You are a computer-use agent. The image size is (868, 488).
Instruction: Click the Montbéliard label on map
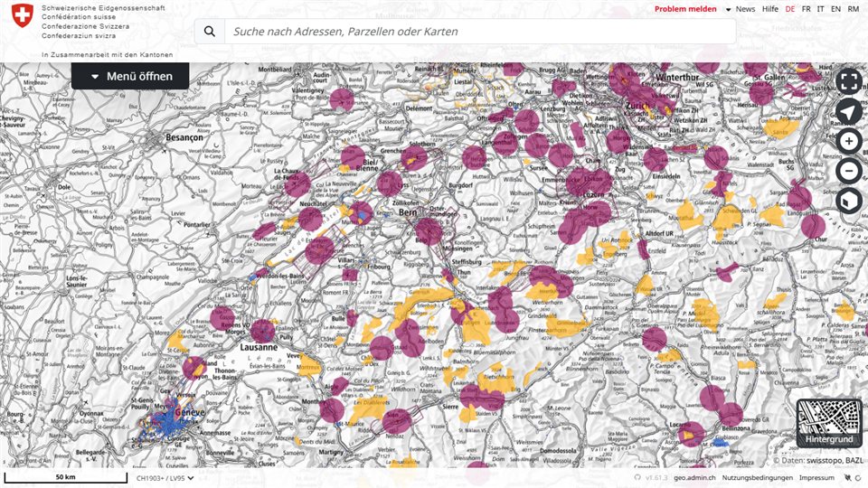(x=275, y=70)
